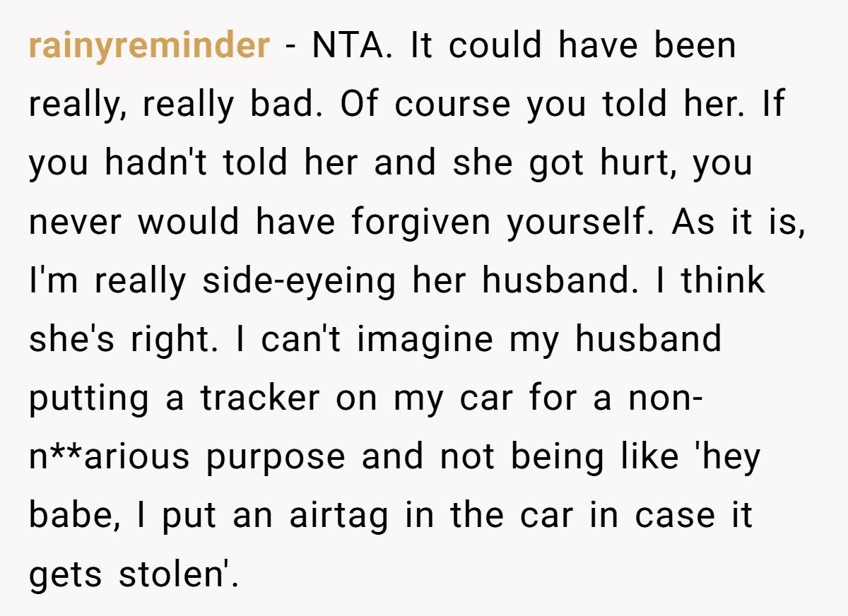The width and height of the screenshot is (848, 616).
Task: Click the word 'forgiven' in the comment
Action: click(x=420, y=223)
